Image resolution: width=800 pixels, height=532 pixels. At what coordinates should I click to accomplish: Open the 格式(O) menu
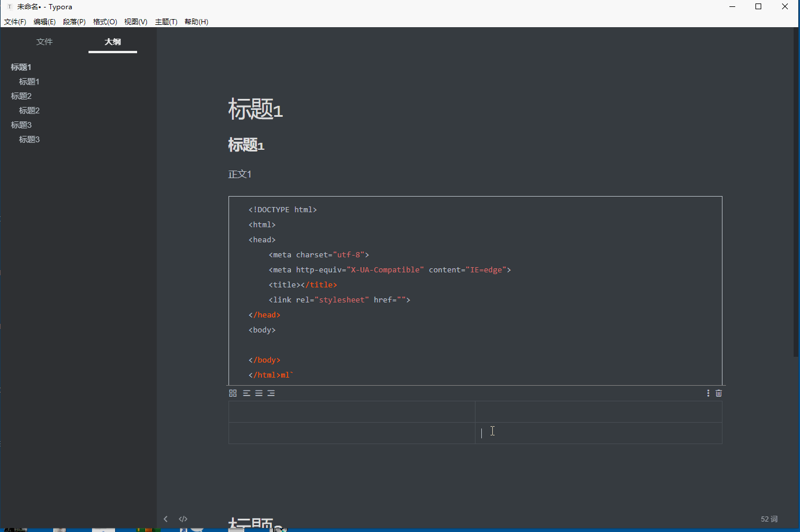[105, 22]
